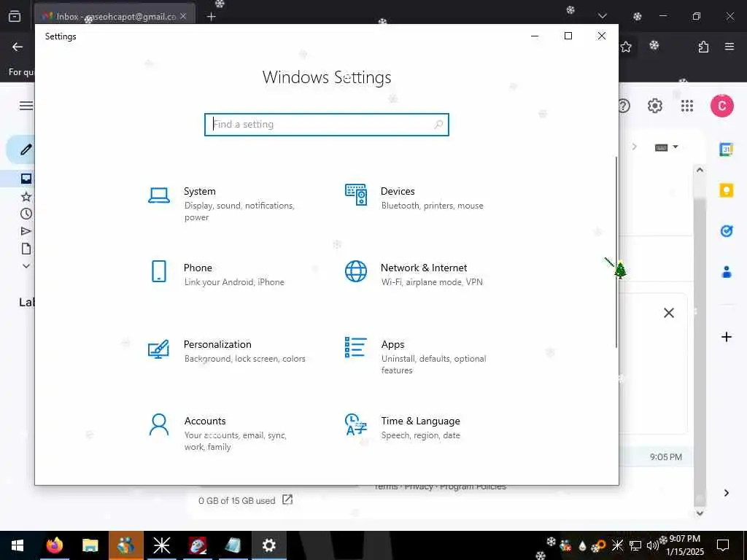This screenshot has height=560, width=747.
Task: Open Gmail settings gear icon
Action: click(655, 106)
